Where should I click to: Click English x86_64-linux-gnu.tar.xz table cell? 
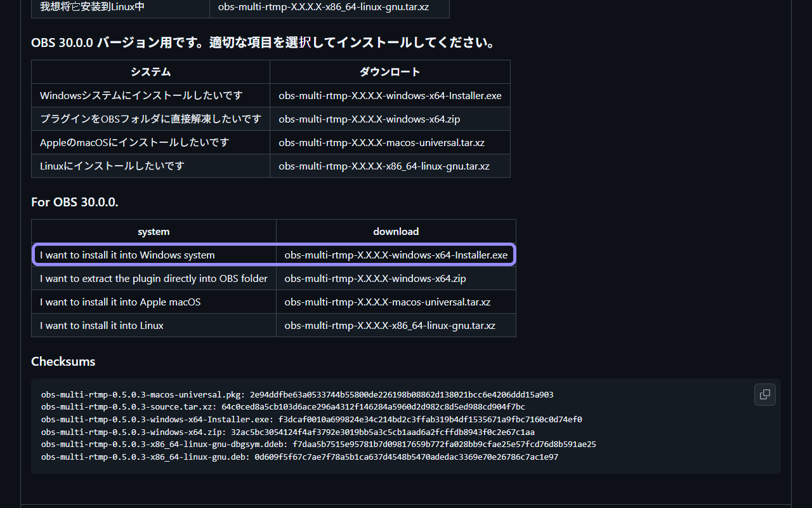click(x=396, y=326)
